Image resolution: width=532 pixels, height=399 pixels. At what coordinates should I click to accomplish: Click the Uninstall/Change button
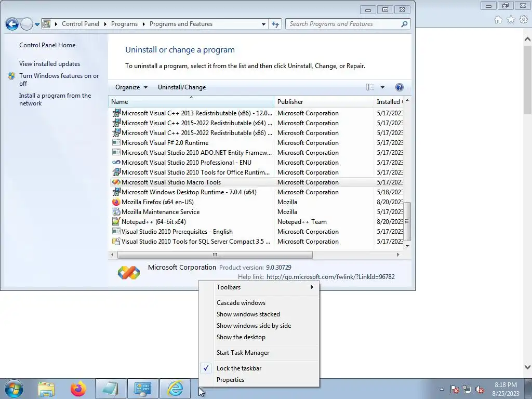tap(182, 87)
